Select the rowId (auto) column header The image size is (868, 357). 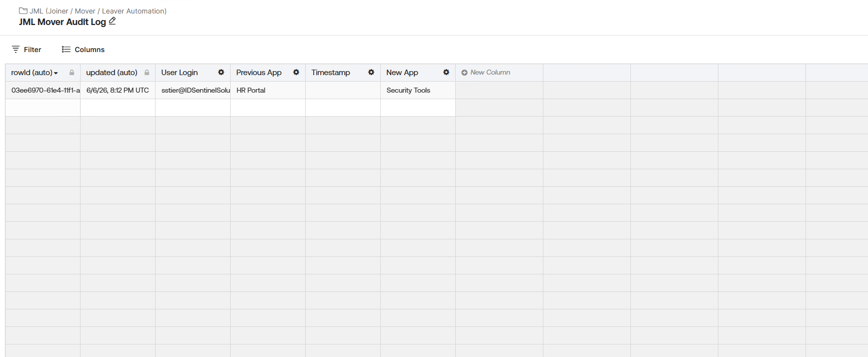pyautogui.click(x=43, y=73)
